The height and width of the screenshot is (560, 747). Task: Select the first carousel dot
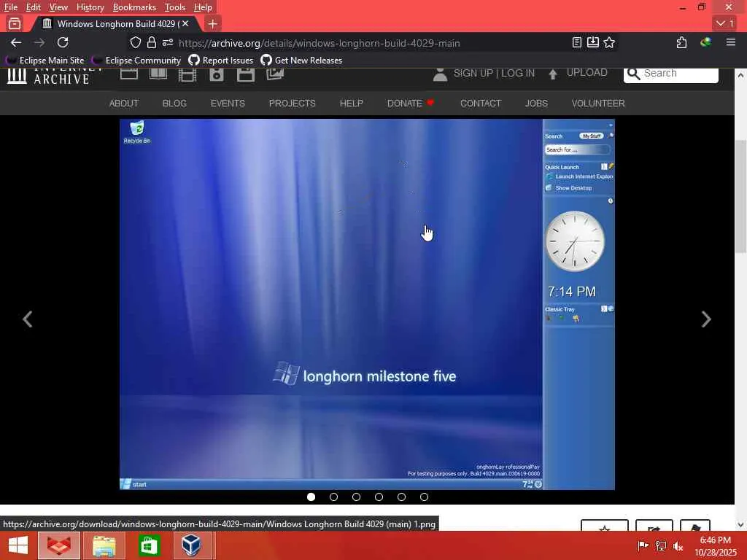(311, 497)
